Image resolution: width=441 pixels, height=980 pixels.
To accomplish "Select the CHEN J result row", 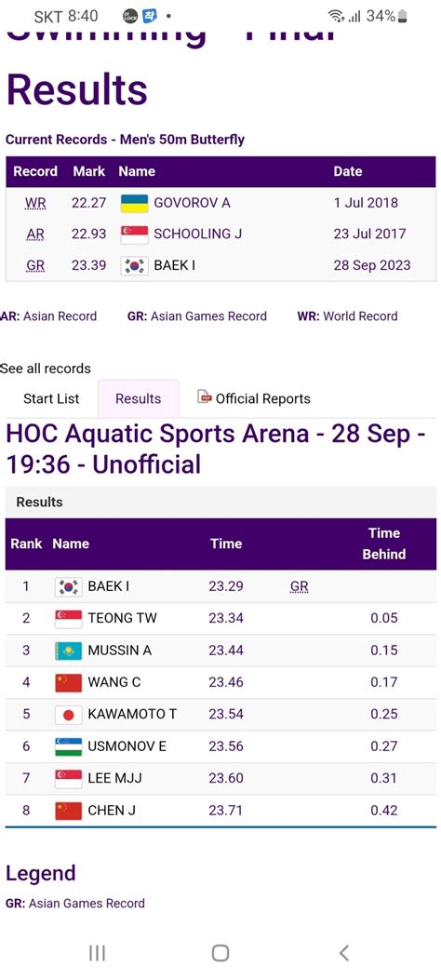I will point(220,811).
